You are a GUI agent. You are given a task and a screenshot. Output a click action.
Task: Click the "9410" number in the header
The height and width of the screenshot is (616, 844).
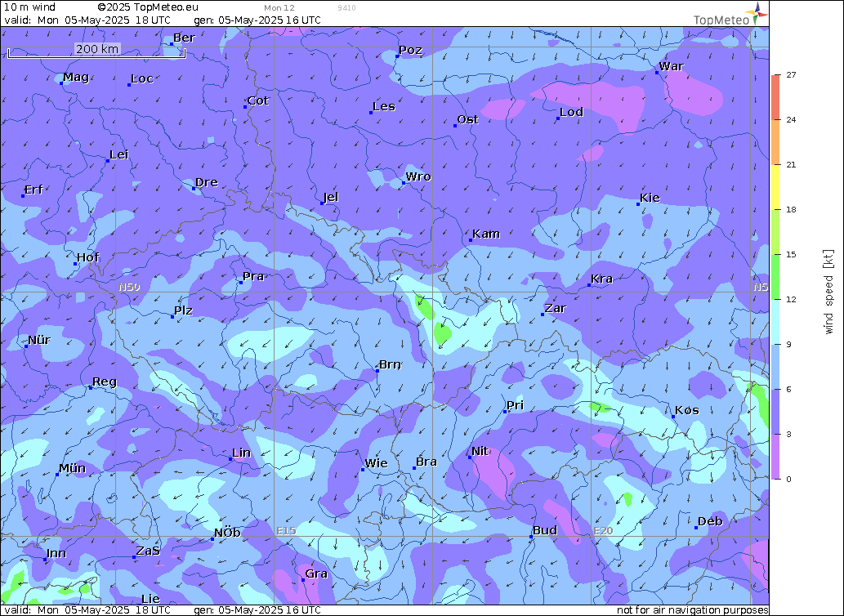click(346, 8)
